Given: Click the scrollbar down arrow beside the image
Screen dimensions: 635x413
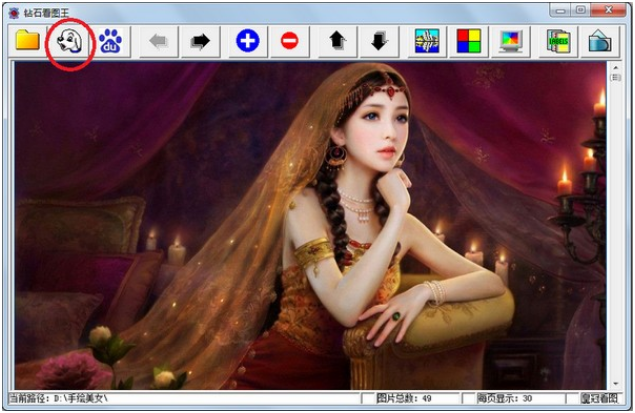Looking at the screenshot, I should tap(615, 383).
